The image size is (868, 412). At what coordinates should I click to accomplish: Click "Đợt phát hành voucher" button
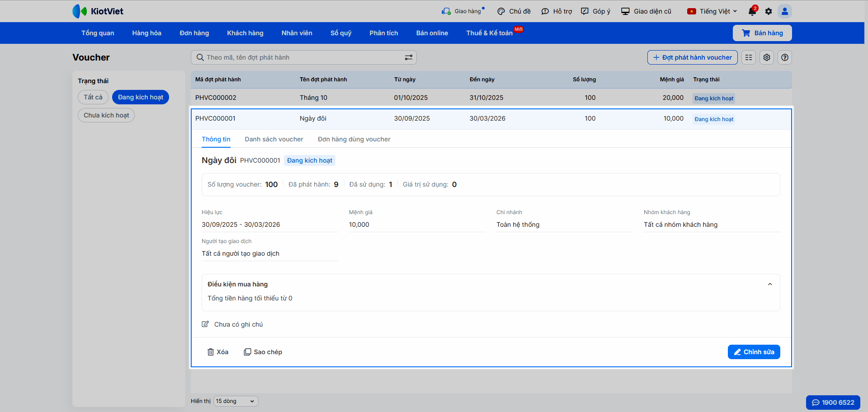pos(692,57)
